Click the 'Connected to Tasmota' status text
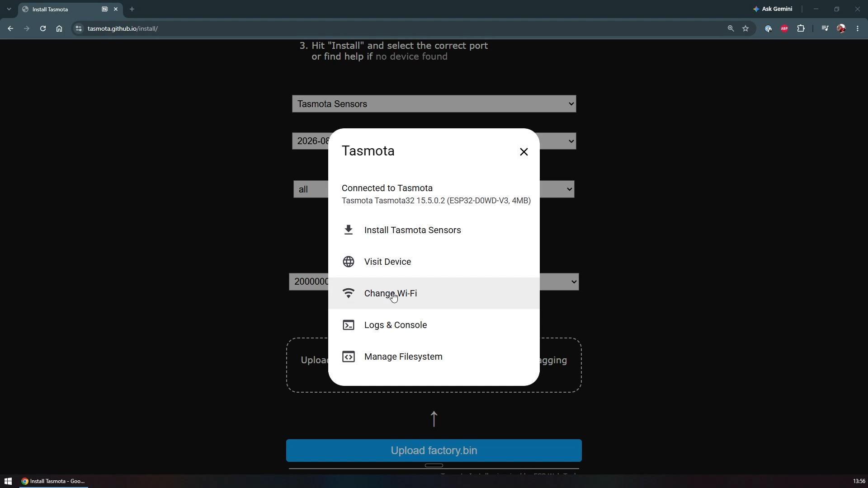The height and width of the screenshot is (488, 868). pos(387,188)
